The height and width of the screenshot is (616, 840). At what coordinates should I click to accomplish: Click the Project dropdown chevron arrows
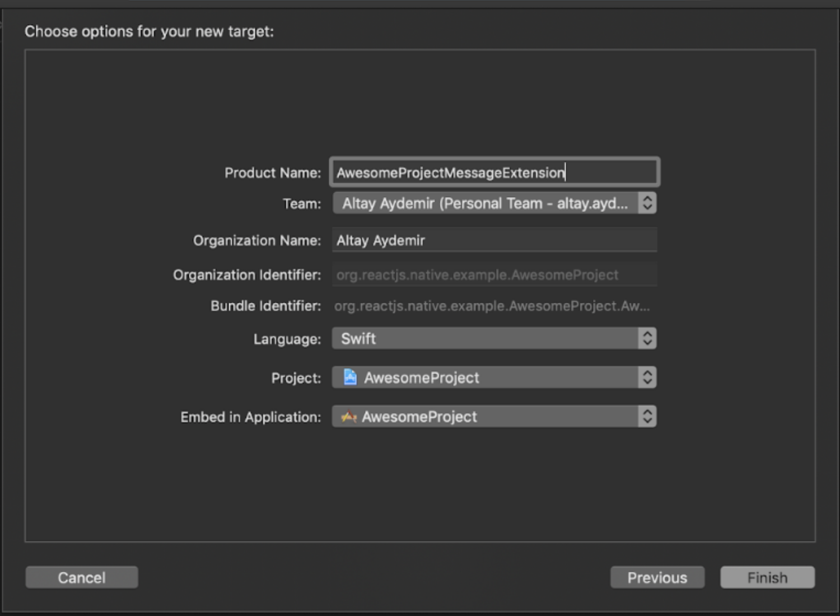coord(647,377)
